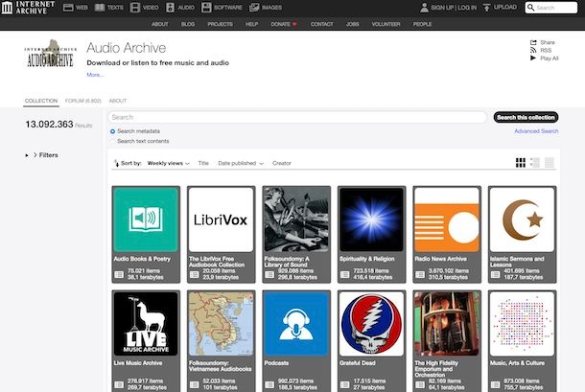Switch to tile grid view icon
The height and width of the screenshot is (392, 585).
521,163
